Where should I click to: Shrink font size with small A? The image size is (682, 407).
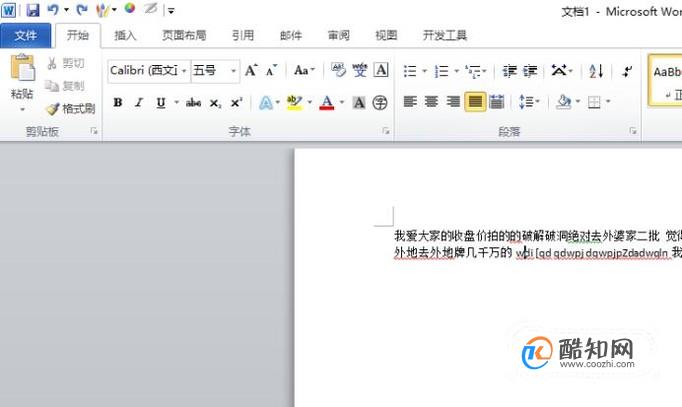pos(271,70)
